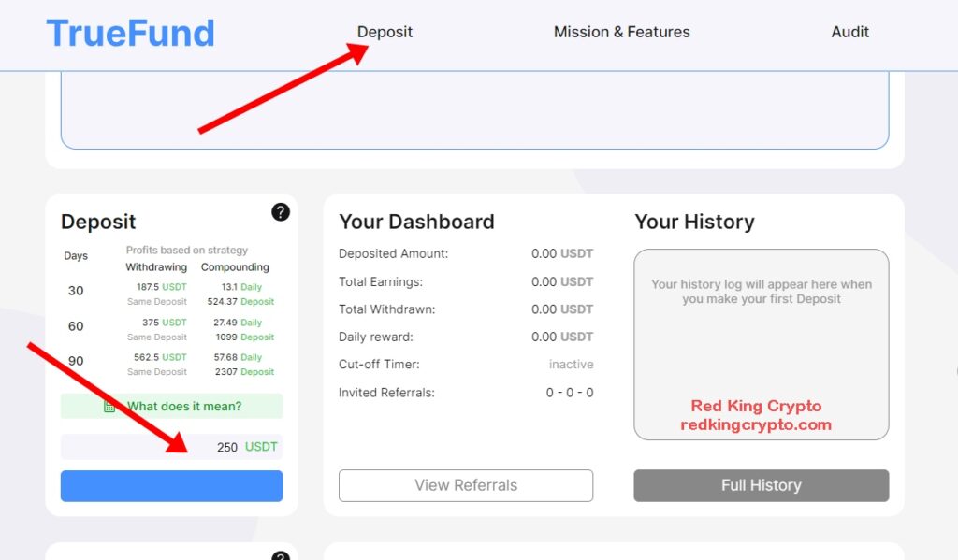Click the blue deposit submit button
Screen dimensions: 958x560
click(x=172, y=486)
